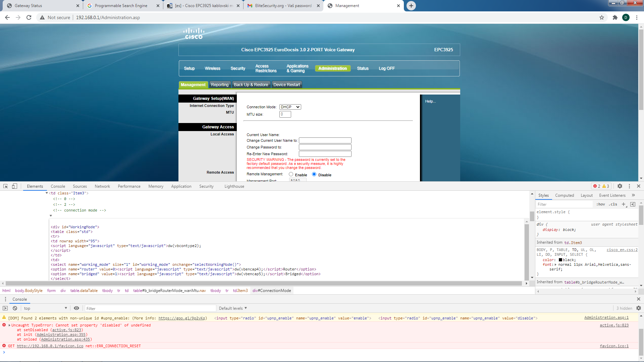The image size is (644, 362).
Task: Click the console Filter input
Action: pyautogui.click(x=150, y=308)
